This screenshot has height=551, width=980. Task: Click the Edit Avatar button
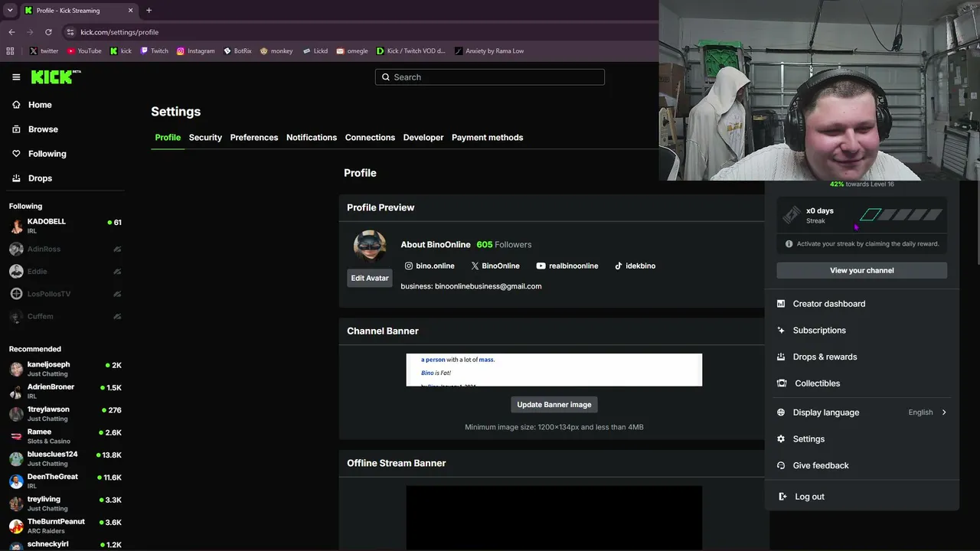point(370,278)
